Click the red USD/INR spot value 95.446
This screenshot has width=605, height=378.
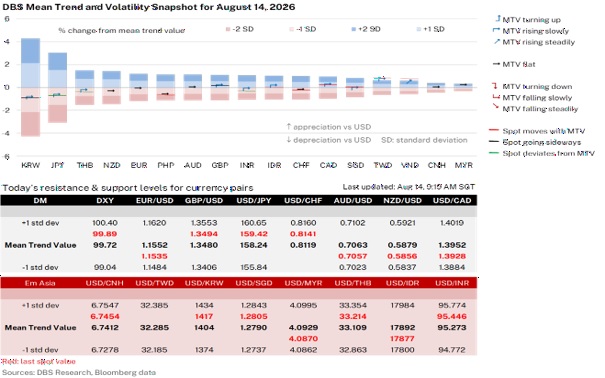452,316
